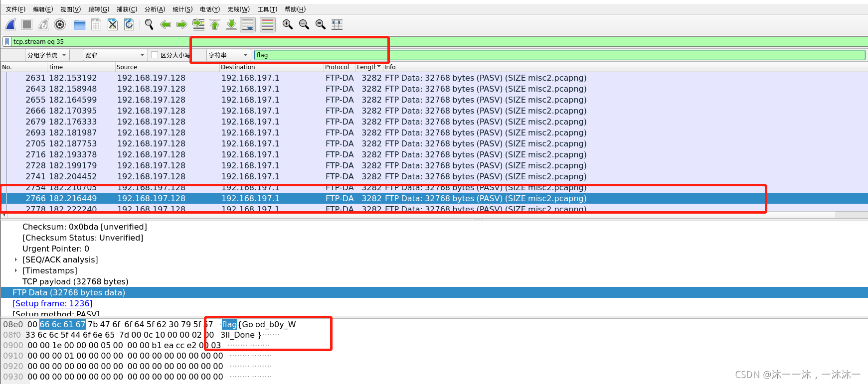Zoom out main window text
This screenshot has height=384, width=868.
pos(304,24)
